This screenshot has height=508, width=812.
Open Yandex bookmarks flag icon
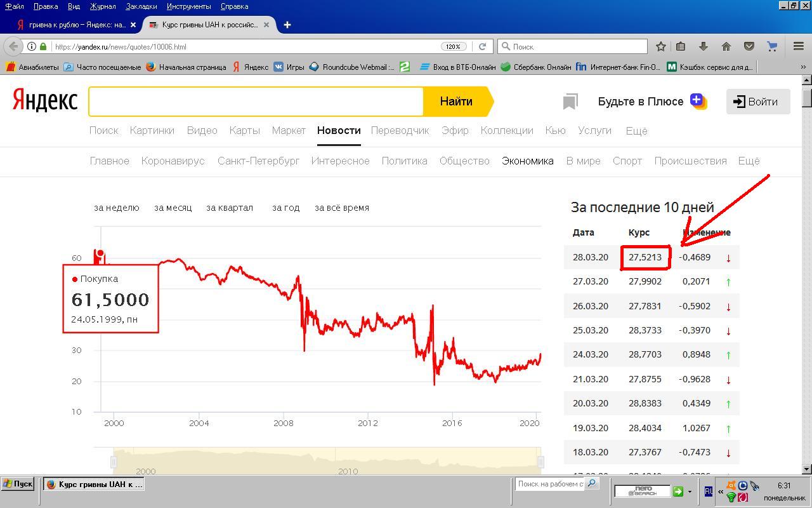pyautogui.click(x=570, y=102)
